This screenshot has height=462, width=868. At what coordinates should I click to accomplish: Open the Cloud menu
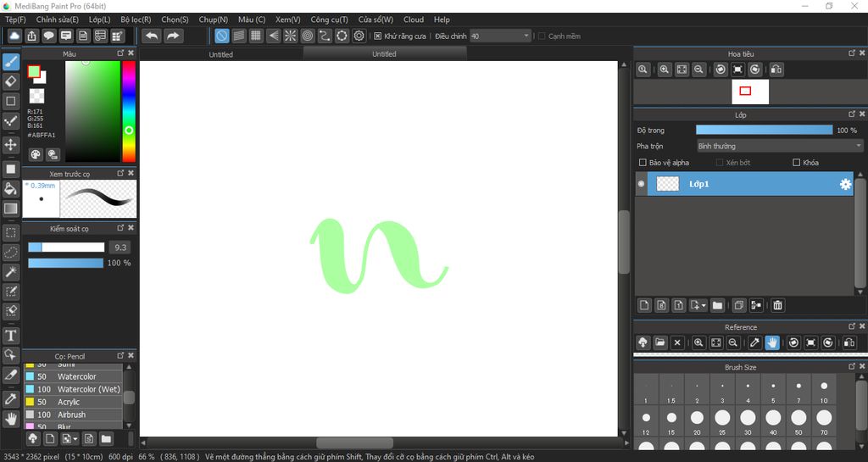point(414,19)
